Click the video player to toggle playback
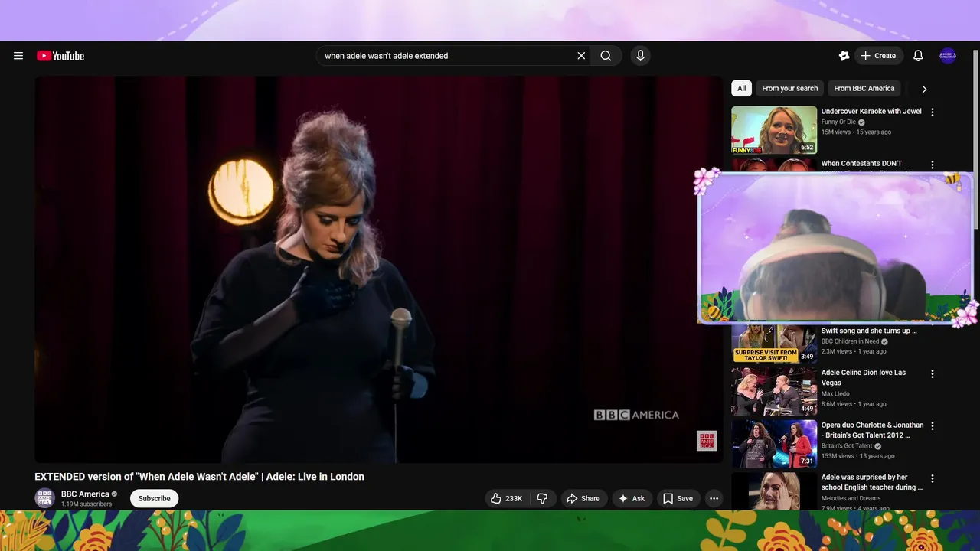 (x=378, y=269)
